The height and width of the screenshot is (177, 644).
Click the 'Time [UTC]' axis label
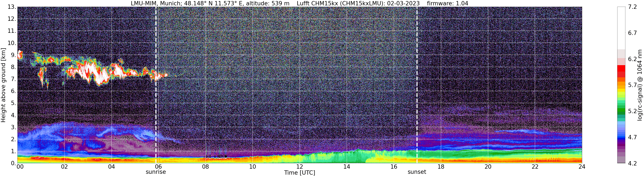pyautogui.click(x=299, y=173)
